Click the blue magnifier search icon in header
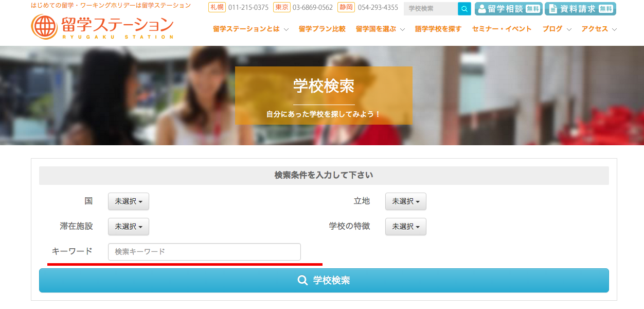 [464, 9]
